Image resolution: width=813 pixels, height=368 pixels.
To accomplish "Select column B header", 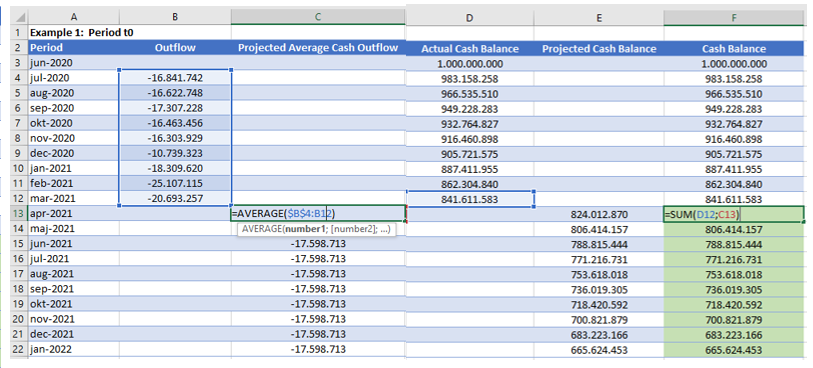I will coord(175,17).
